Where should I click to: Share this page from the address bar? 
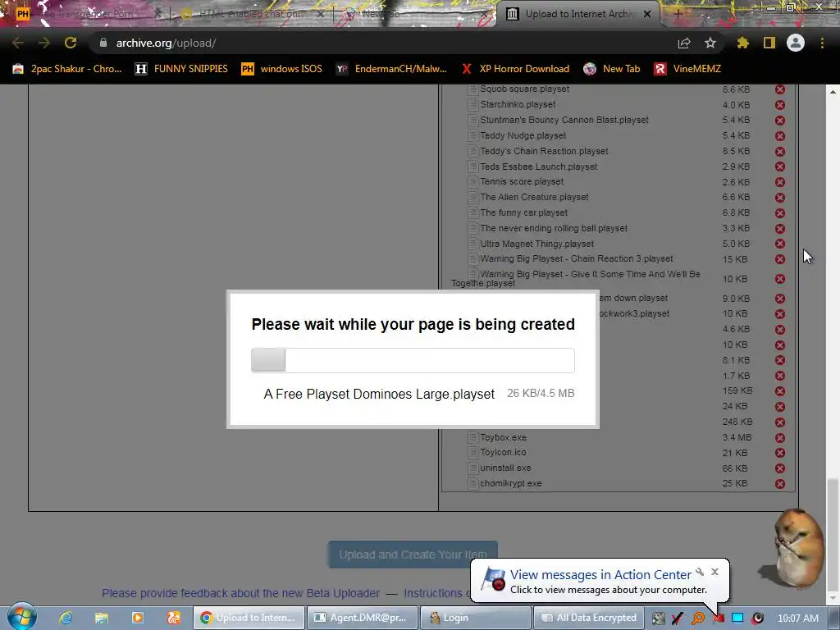(x=684, y=43)
